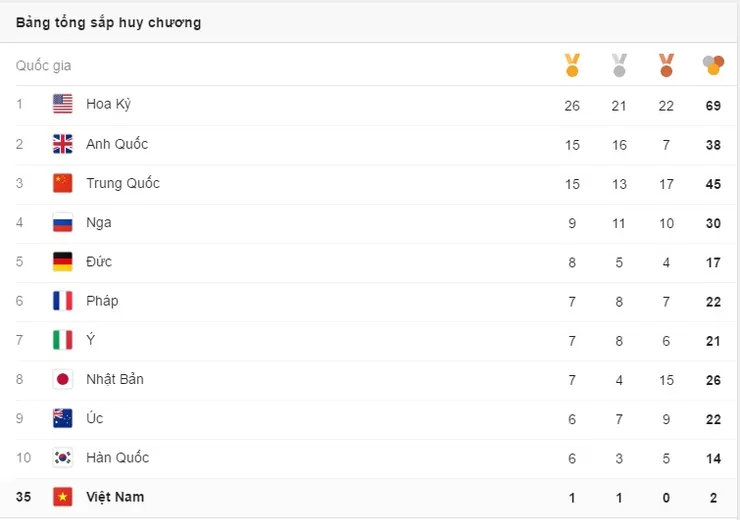Select the Anh Quốc country name
740x520 pixels.
117,144
